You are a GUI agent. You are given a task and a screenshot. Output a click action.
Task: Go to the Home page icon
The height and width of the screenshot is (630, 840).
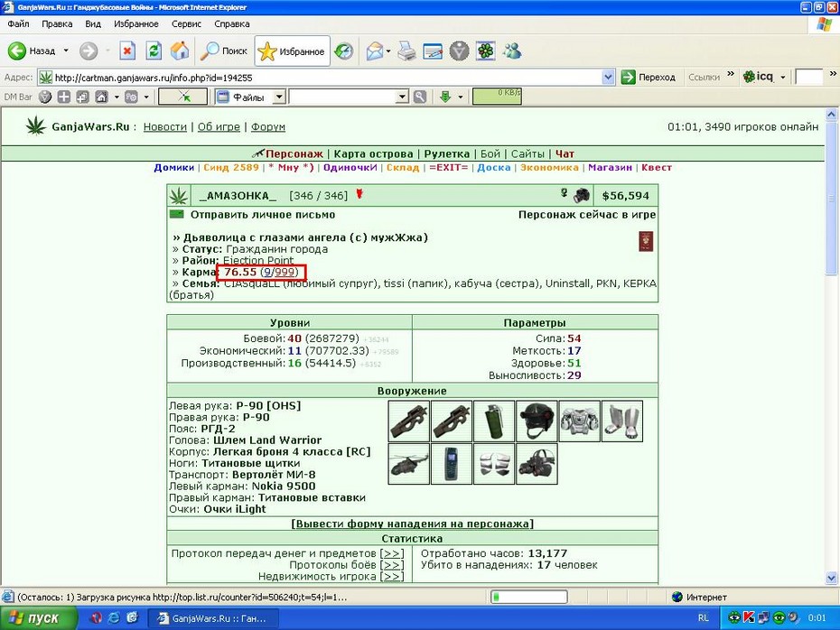180,51
